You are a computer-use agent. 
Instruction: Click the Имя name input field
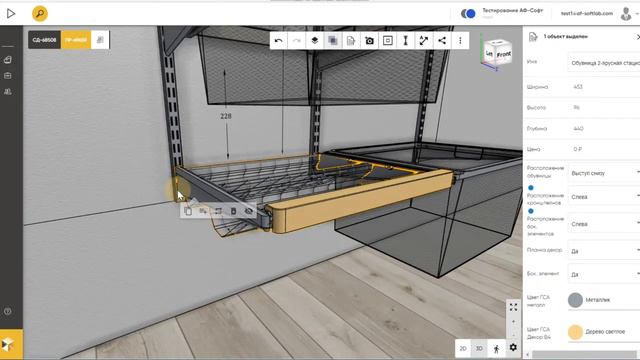(x=603, y=63)
